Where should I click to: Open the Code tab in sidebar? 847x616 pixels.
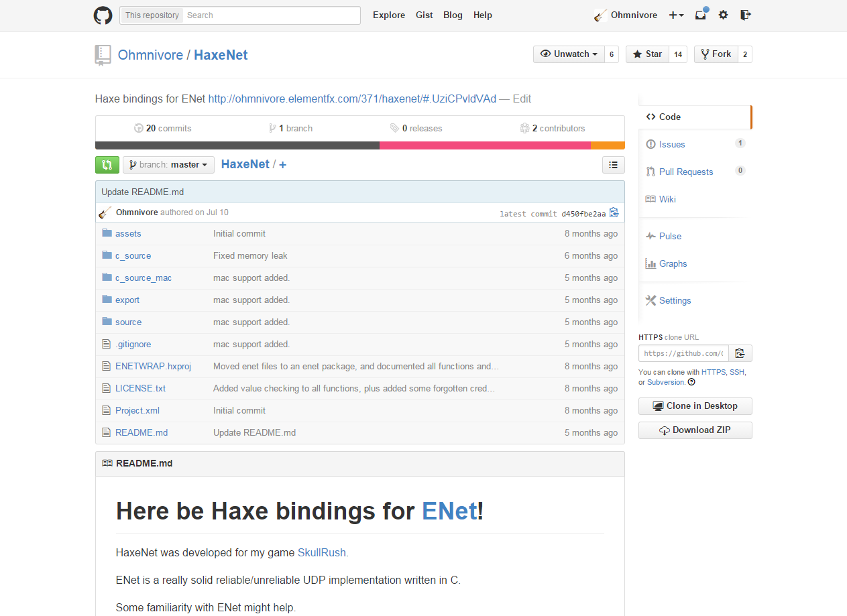695,117
